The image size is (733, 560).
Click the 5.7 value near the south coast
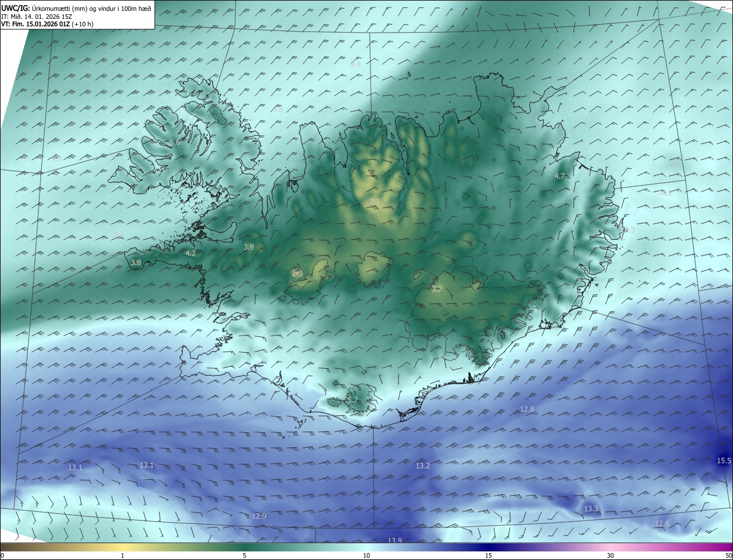[x=352, y=400]
